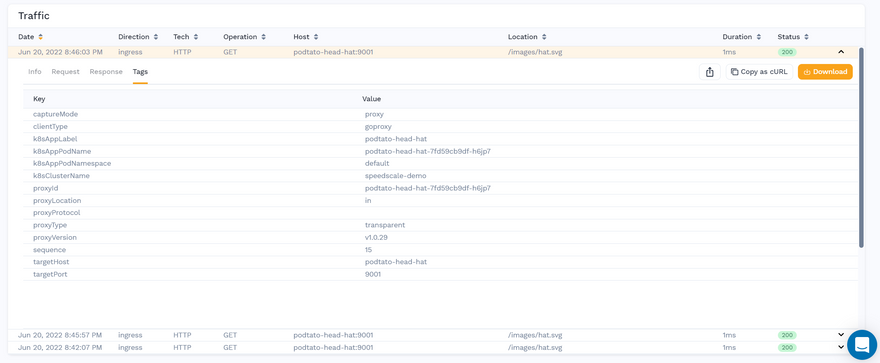Click Jun 20, 2022 8:45:57 PM date cell
880x363 pixels.
(60, 335)
